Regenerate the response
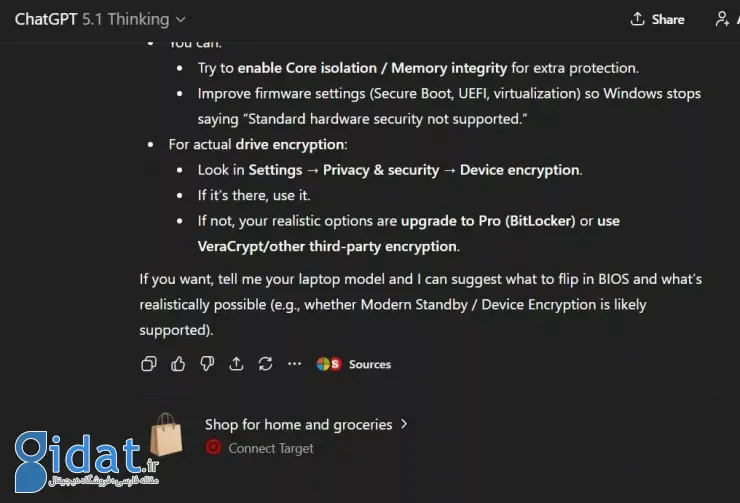740x503 pixels. click(x=265, y=364)
